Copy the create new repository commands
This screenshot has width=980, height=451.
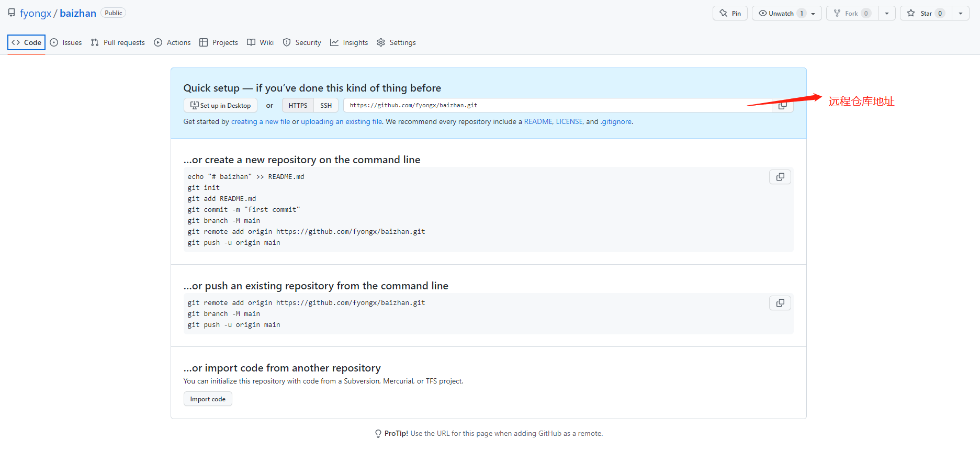point(780,177)
